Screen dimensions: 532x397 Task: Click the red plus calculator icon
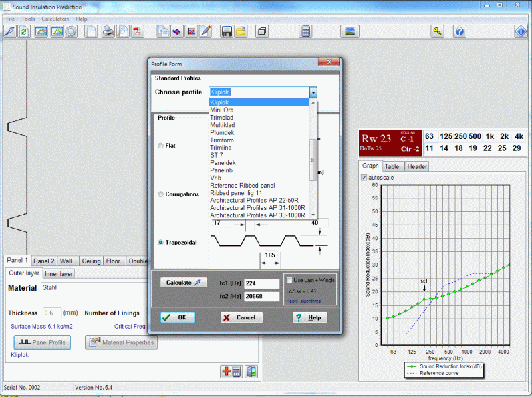tap(231, 372)
